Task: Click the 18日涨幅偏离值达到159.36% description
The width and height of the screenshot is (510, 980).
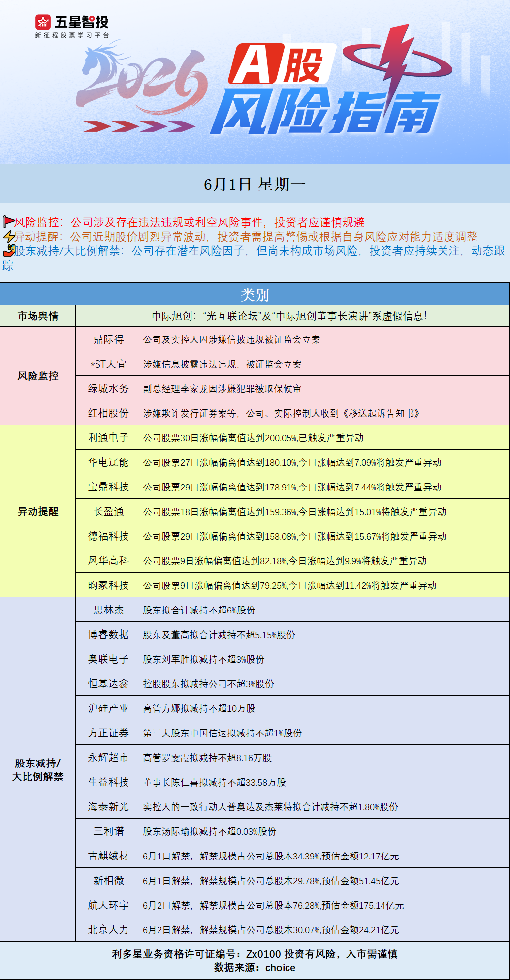Action: [x=294, y=512]
